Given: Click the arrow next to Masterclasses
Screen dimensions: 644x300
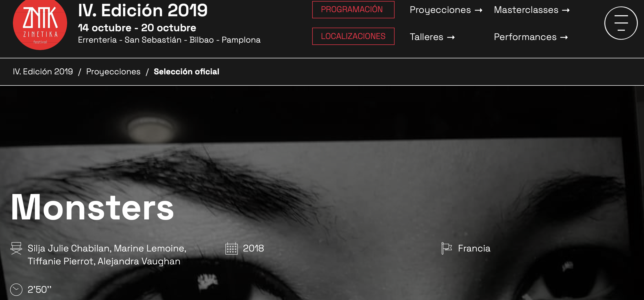Looking at the screenshot, I should pos(566,10).
